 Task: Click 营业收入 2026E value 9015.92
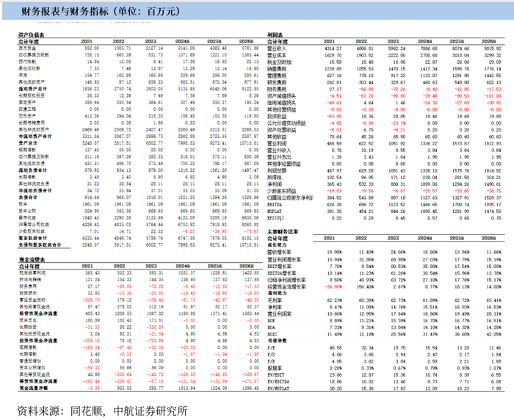coord(492,48)
